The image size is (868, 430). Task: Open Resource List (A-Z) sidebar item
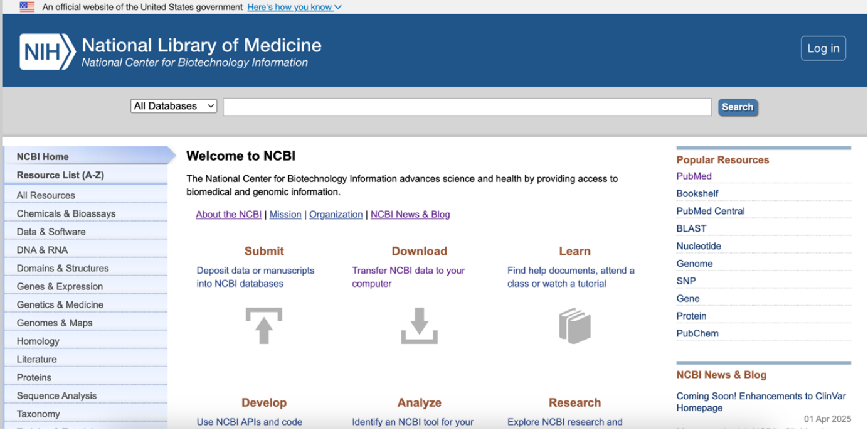(60, 175)
